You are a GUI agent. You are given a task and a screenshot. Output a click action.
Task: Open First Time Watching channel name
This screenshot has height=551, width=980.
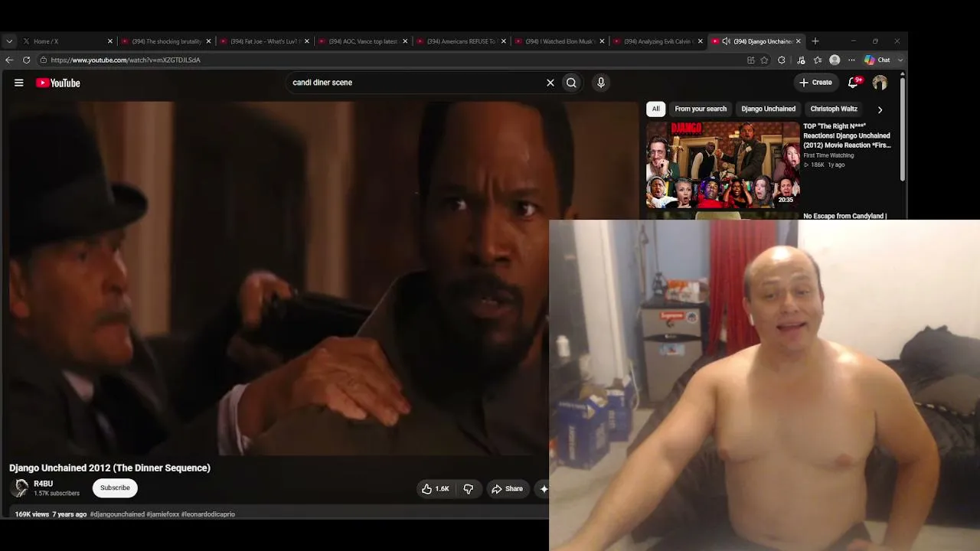click(x=828, y=155)
